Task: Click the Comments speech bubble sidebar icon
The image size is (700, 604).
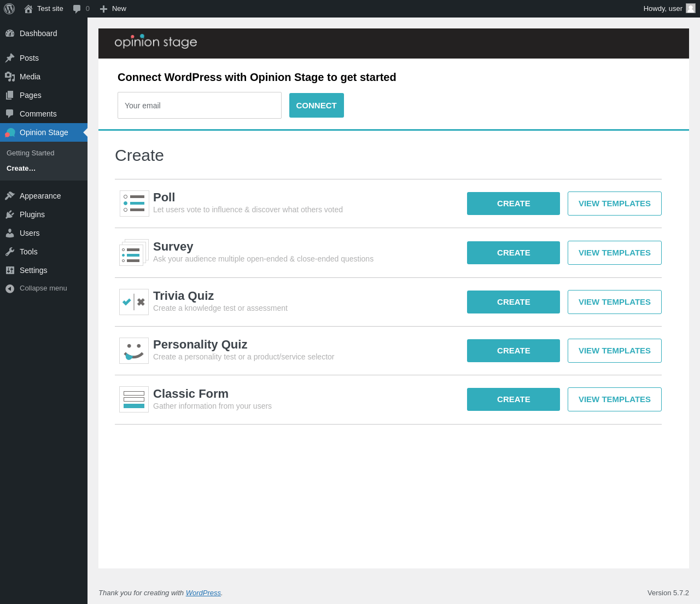Action: click(10, 114)
